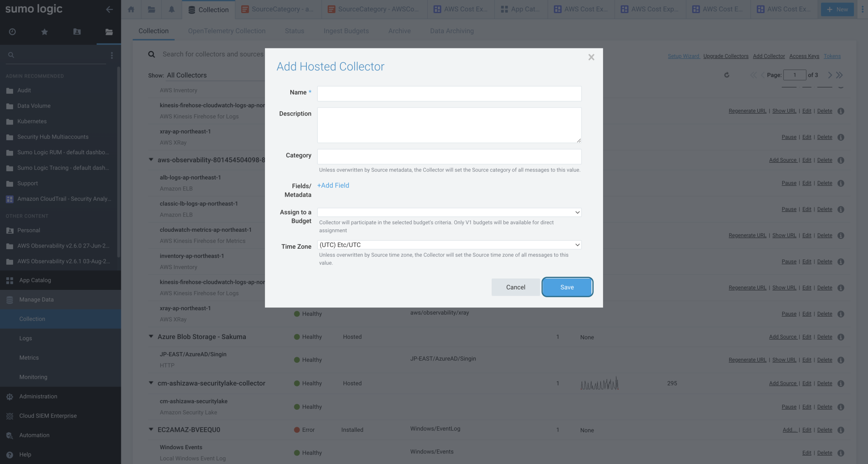Open the Assign to a Budget dropdown
The image size is (868, 464).
[x=449, y=212]
